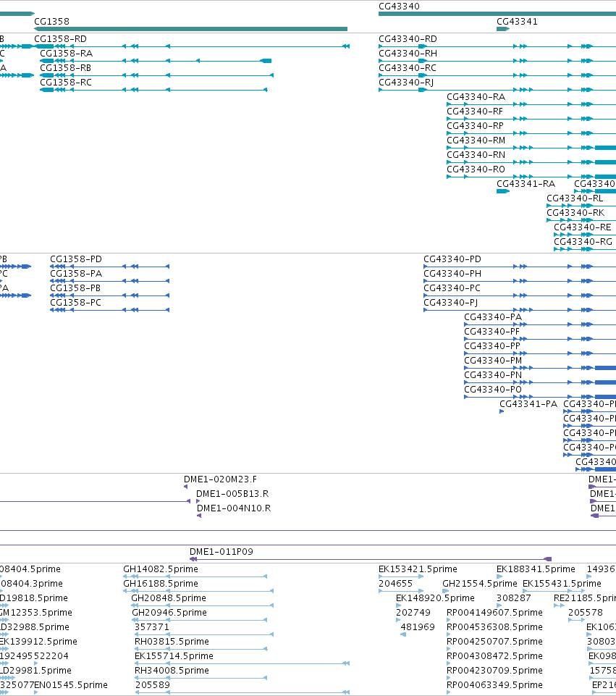Pick the CG43340-RO transcript
The height and width of the screenshot is (696, 616).
[476, 169]
